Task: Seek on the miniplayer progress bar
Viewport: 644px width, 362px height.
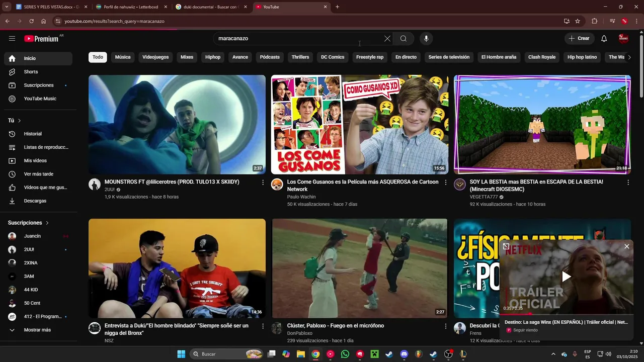Action: (567, 314)
